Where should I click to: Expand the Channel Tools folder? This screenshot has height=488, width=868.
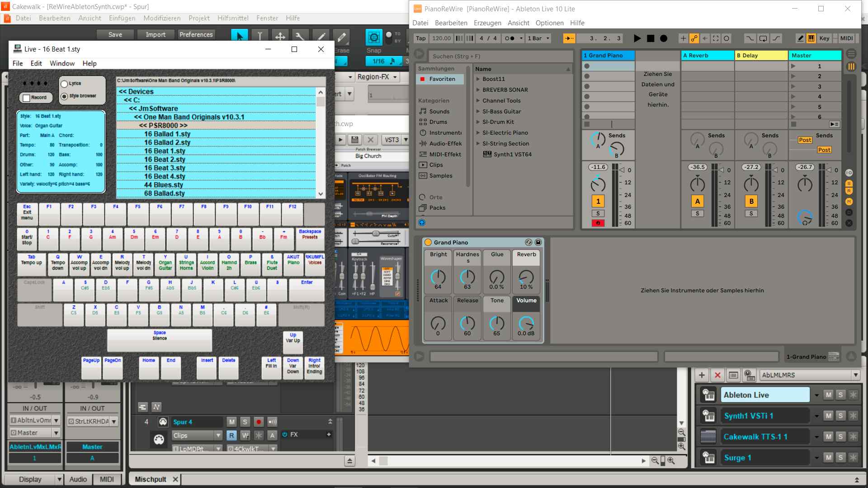tap(478, 101)
